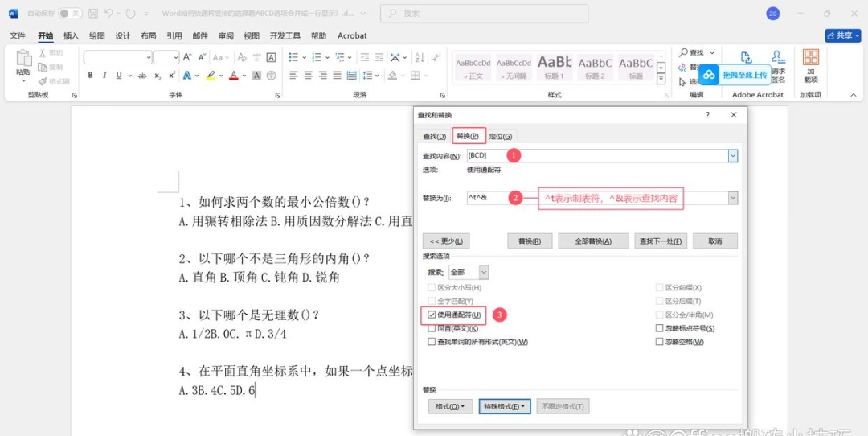Apply superscript formatting
Image resolution: width=868 pixels, height=436 pixels.
(x=172, y=76)
